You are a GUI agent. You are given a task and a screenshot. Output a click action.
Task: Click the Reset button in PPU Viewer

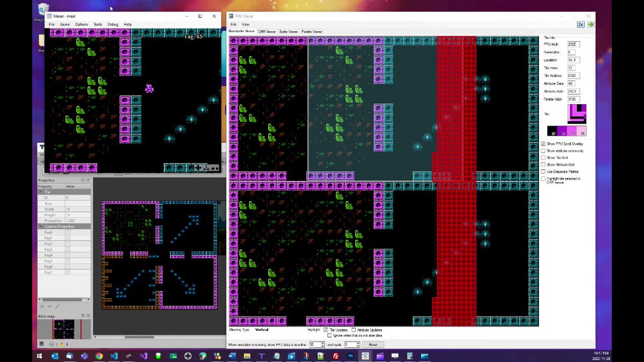pos(373,344)
